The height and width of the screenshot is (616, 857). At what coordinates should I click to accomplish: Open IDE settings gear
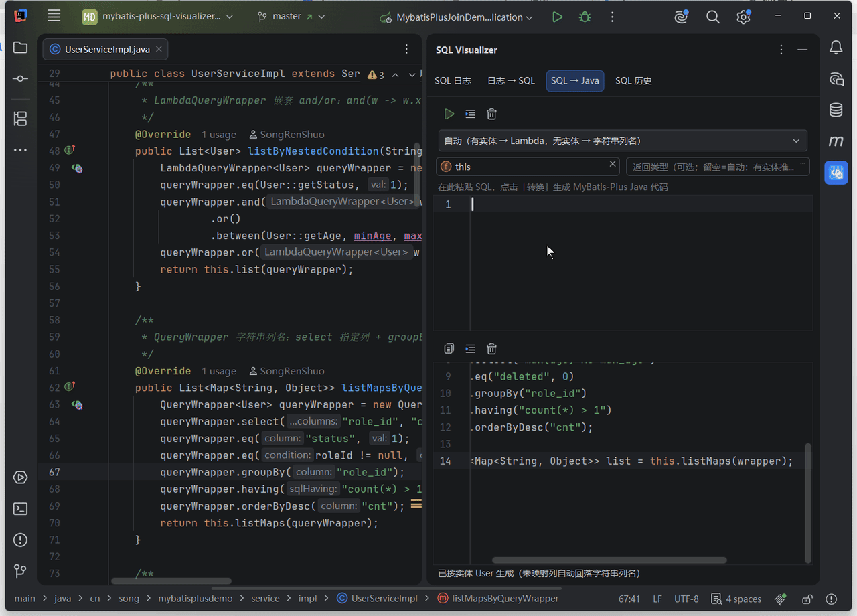coord(743,17)
